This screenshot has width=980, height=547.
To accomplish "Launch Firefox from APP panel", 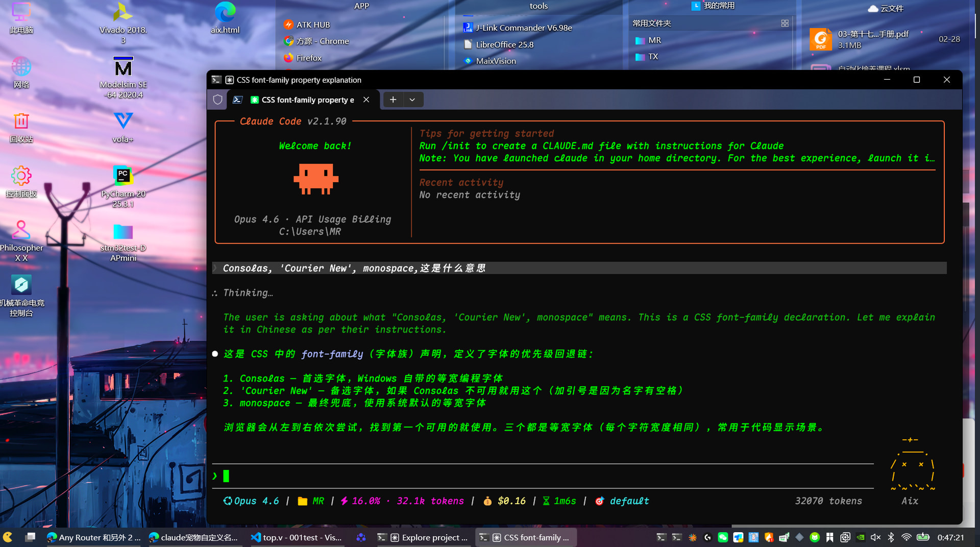I will pos(303,58).
